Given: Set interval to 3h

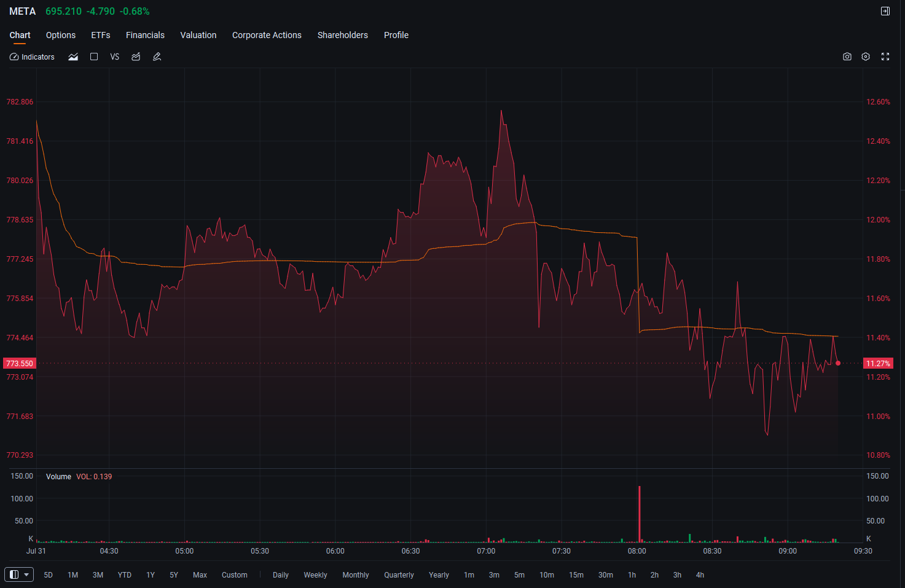Looking at the screenshot, I should click(x=677, y=575).
